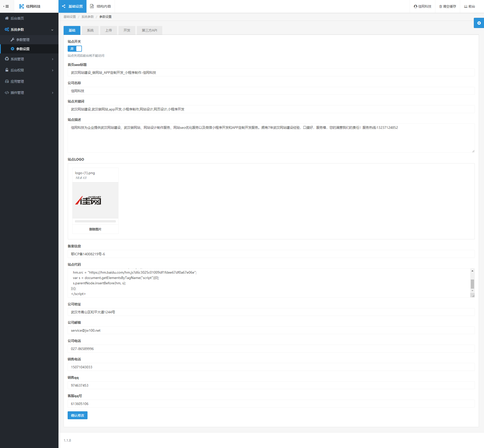Focus the 公司邮箱 input field

(271, 330)
